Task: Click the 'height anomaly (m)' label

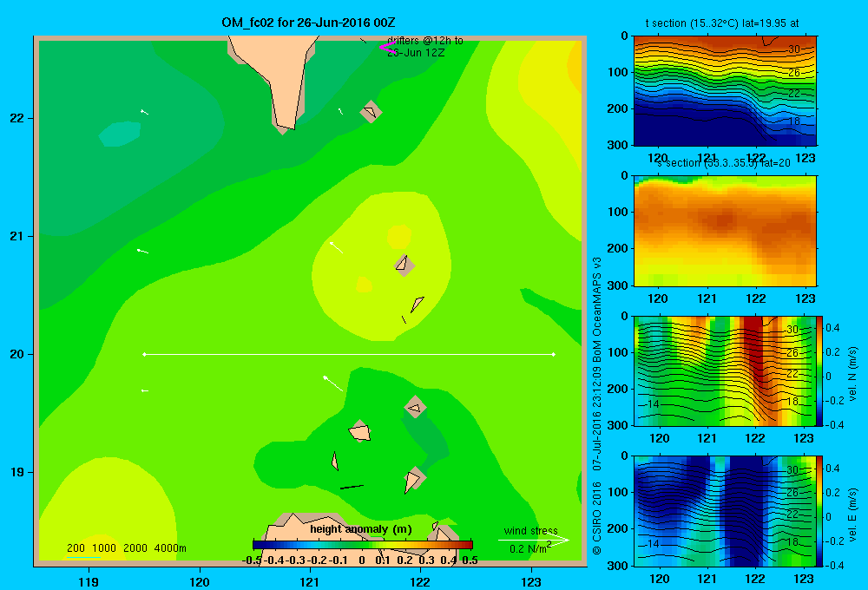Action: point(361,529)
